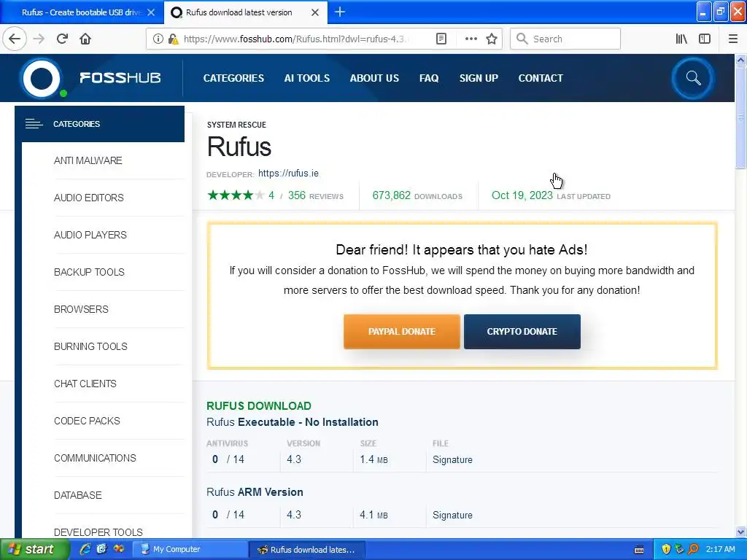Go to ABOUT US page
Screen dimensions: 747x560
pyautogui.click(x=374, y=78)
